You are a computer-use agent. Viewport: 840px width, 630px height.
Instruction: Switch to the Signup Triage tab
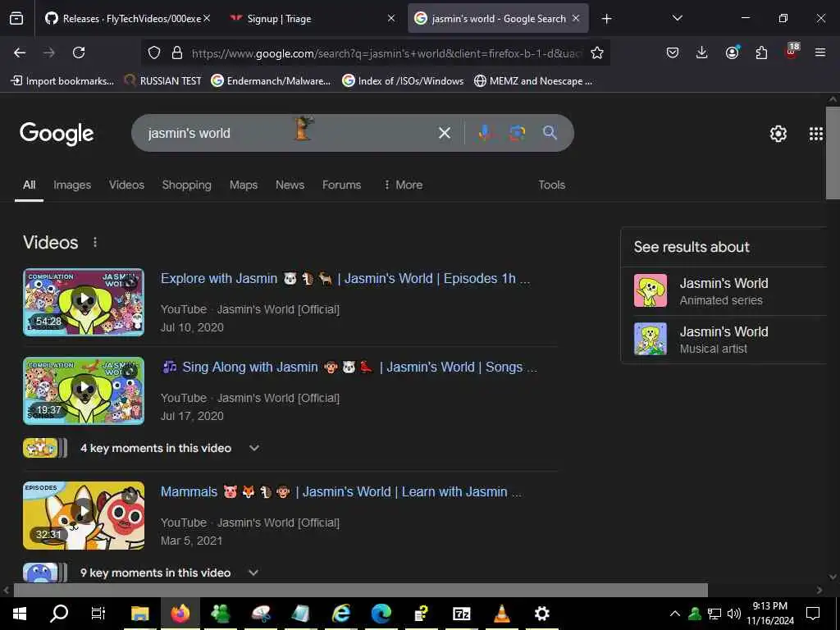[x=279, y=19]
